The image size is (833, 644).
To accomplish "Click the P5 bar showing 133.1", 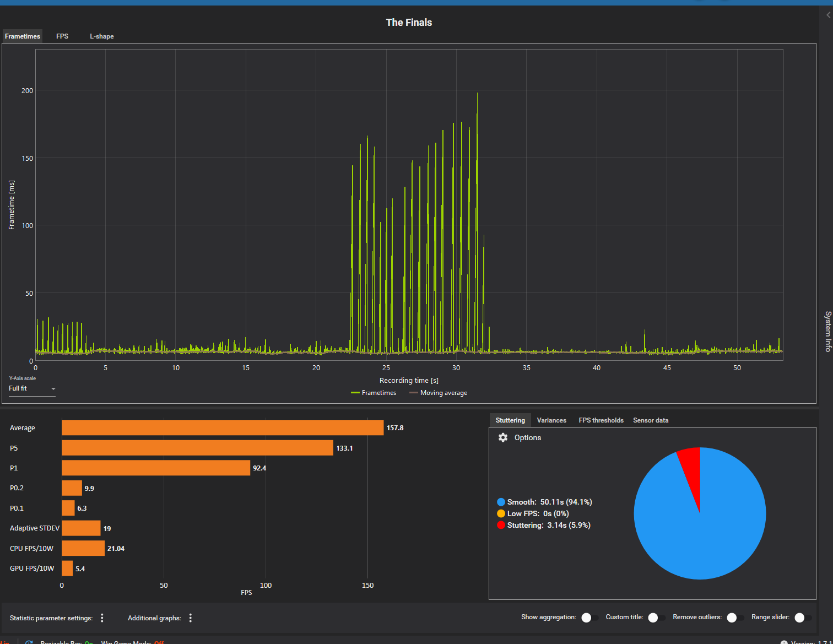I will pyautogui.click(x=197, y=448).
